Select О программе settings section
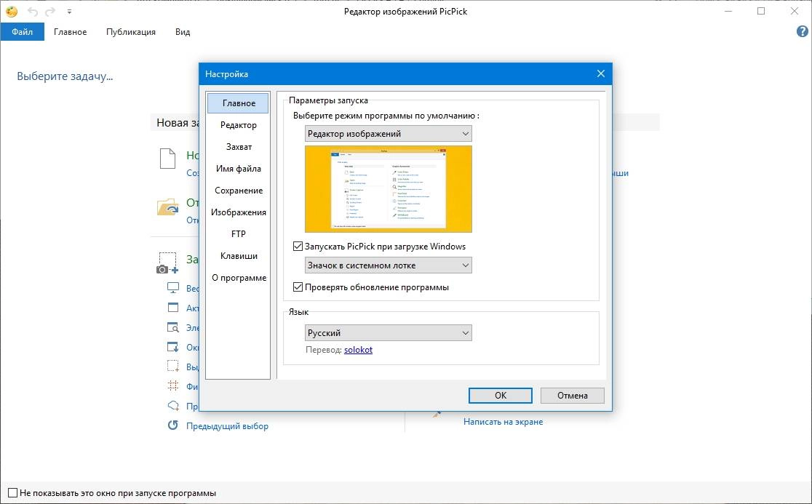 pyautogui.click(x=238, y=277)
